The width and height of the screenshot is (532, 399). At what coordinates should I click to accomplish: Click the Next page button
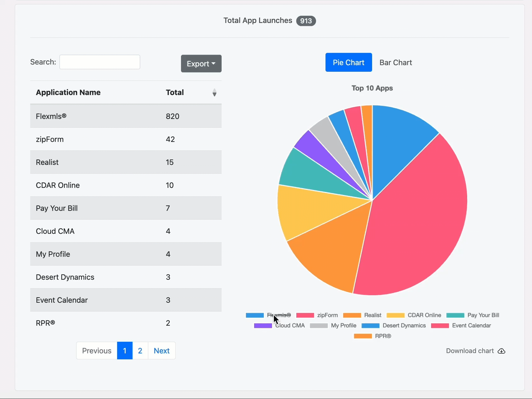(161, 351)
